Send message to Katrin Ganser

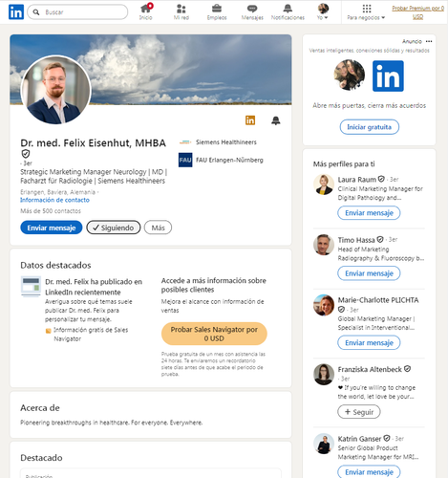tap(369, 472)
